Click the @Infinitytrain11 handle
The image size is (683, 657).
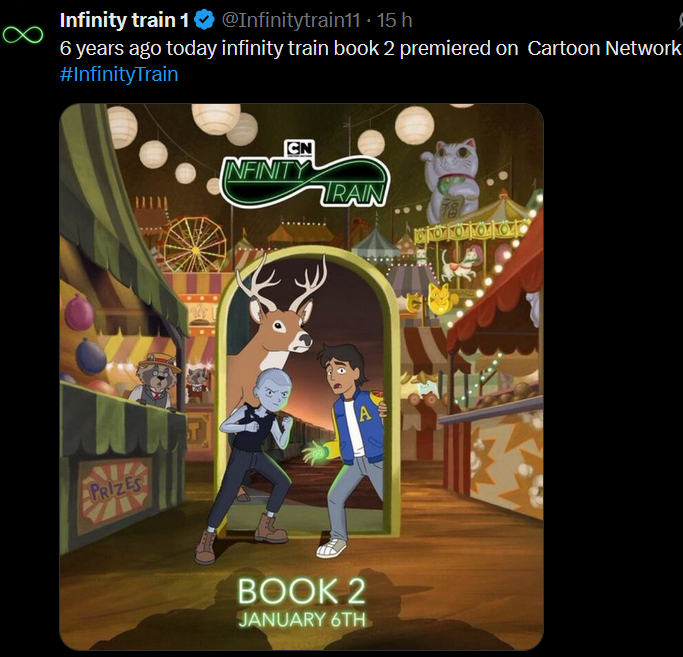[295, 19]
